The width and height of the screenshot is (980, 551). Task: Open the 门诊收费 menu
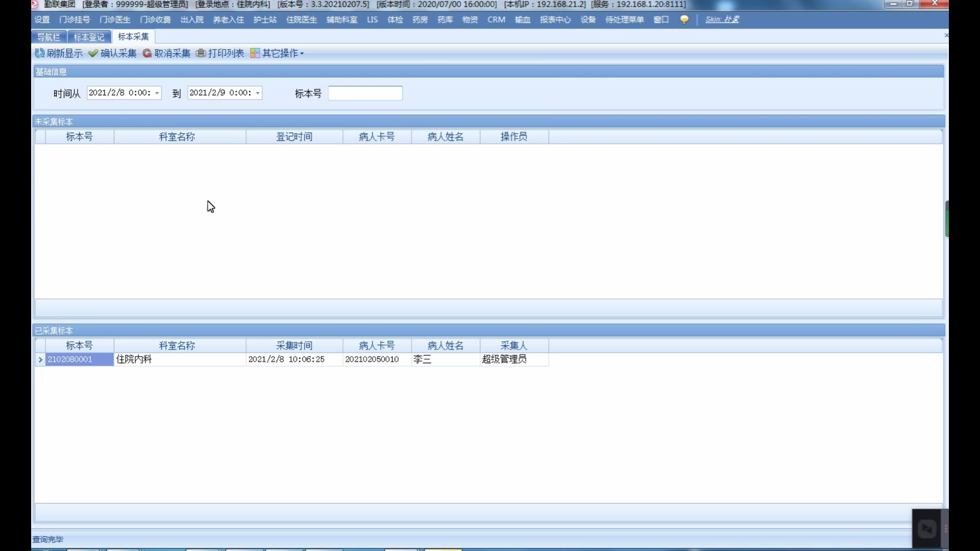(x=155, y=19)
